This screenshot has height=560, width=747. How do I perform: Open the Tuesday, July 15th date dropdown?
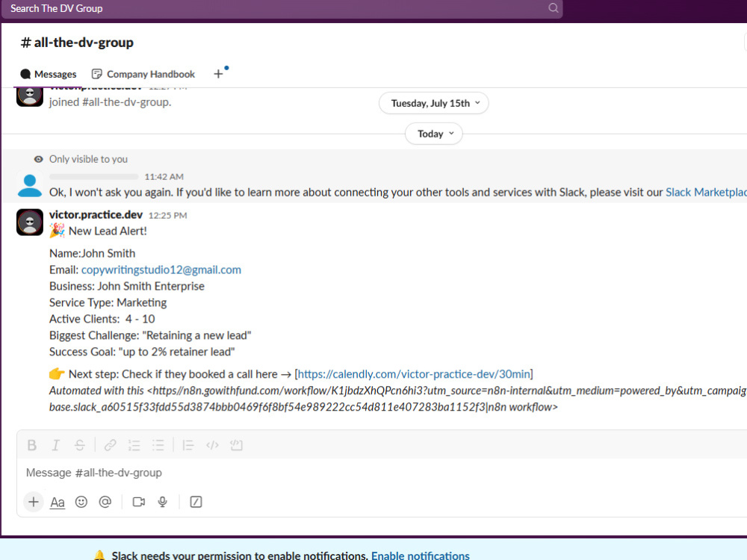[433, 103]
